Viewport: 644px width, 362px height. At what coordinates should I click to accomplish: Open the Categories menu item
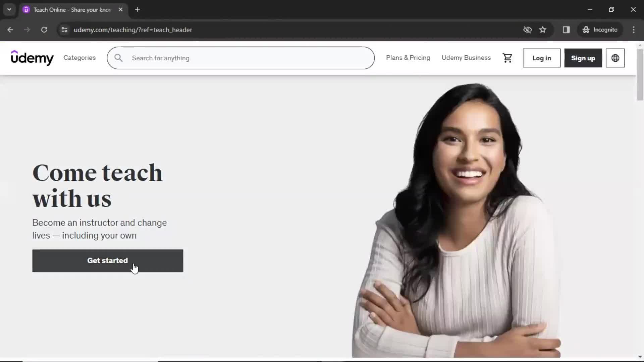click(x=79, y=58)
